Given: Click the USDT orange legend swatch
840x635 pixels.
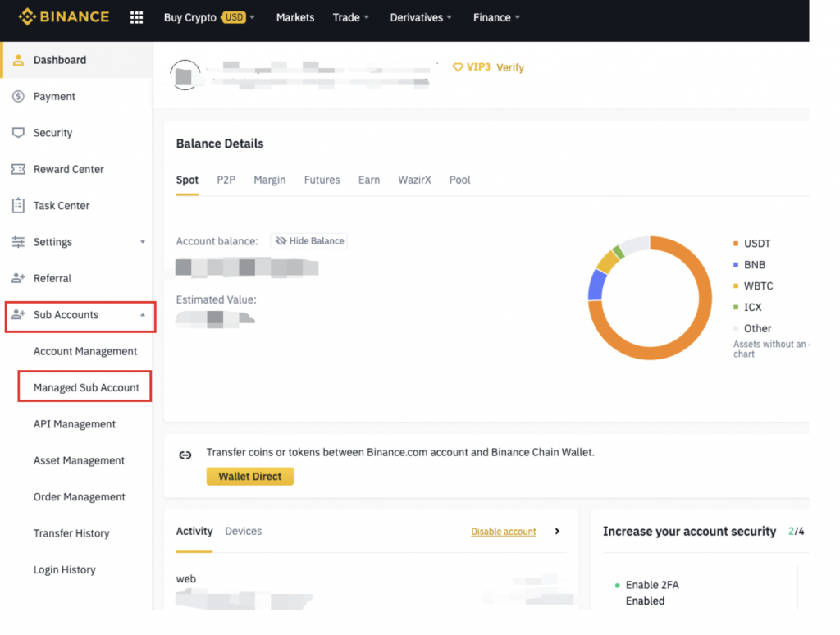Looking at the screenshot, I should [736, 244].
